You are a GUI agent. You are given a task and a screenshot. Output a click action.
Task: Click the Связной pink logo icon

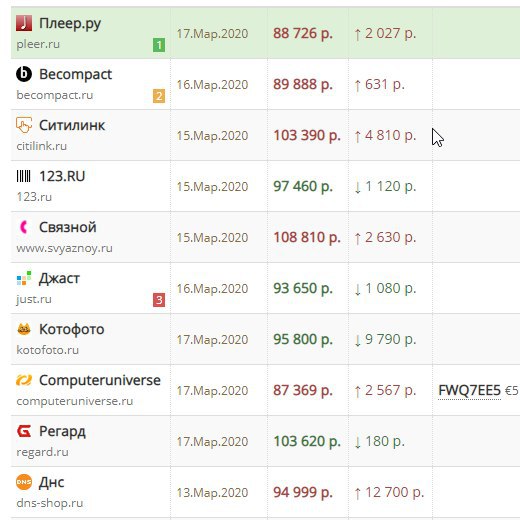[x=24, y=227]
